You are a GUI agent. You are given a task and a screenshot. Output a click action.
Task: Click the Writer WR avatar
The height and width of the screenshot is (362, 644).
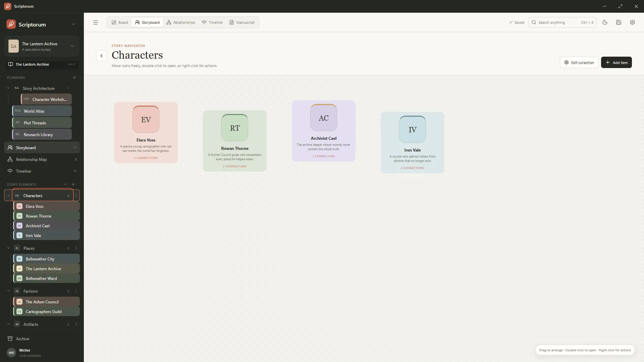coord(11,353)
